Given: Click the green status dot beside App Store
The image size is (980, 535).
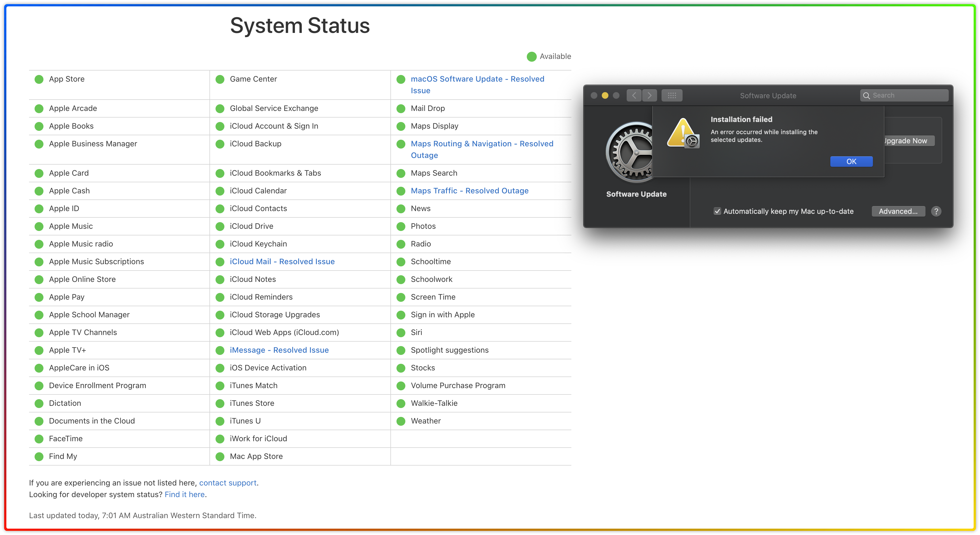Looking at the screenshot, I should pyautogui.click(x=39, y=79).
